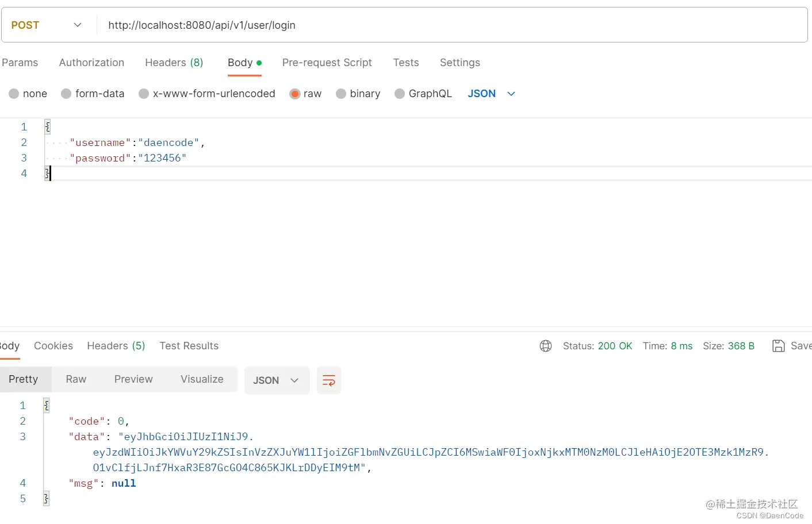Click the "username" line in request body
This screenshot has height=524, width=812.
(x=137, y=142)
